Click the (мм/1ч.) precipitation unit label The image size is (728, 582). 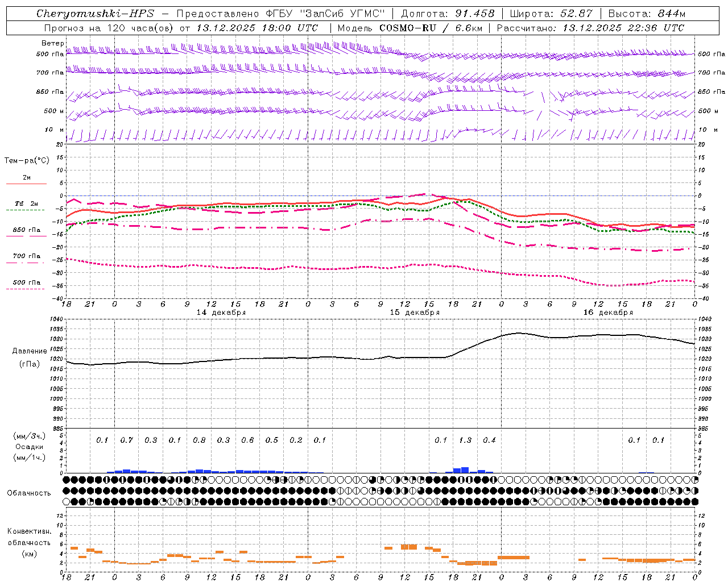point(30,458)
